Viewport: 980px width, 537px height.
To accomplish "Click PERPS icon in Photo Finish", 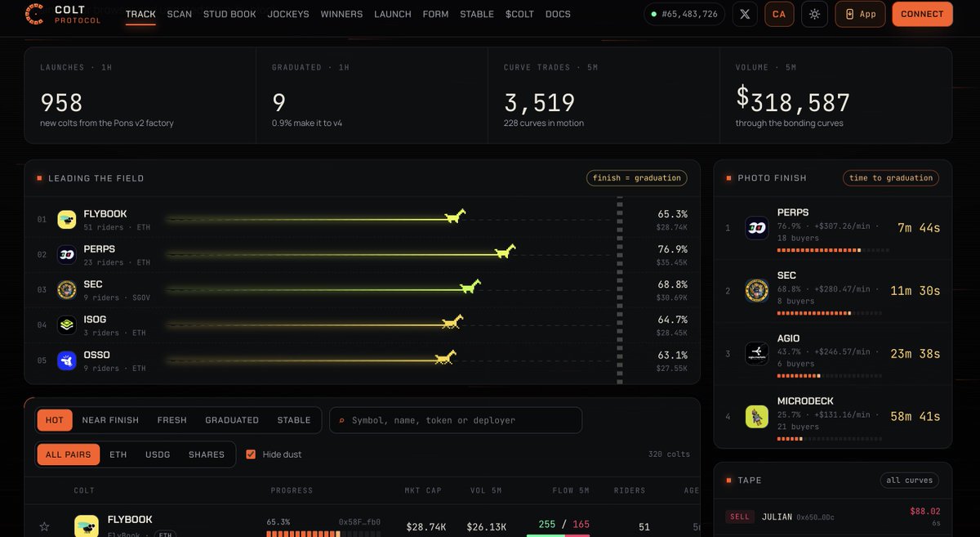I will [757, 228].
